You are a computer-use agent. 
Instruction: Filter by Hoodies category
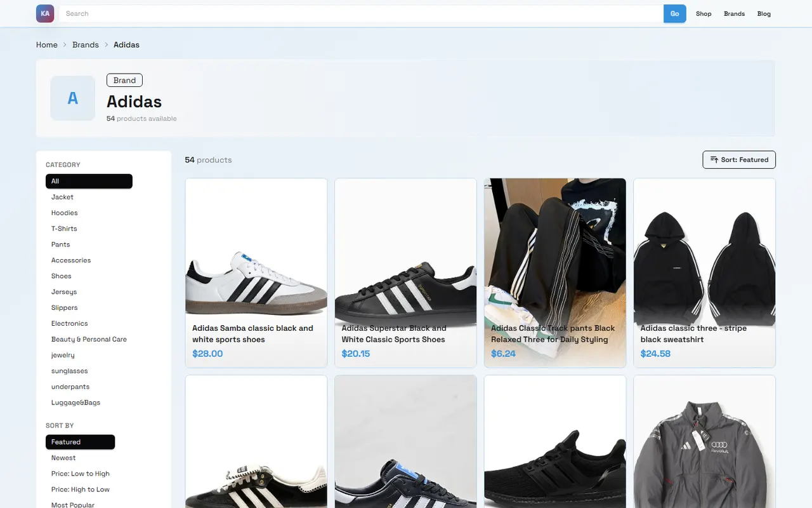[65, 213]
